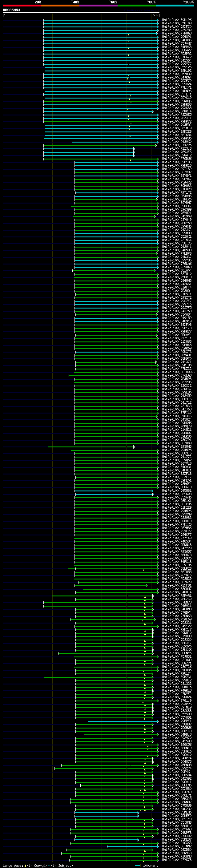Select the UniRef100_A7QDU6 label
The width and height of the screenshot is (197, 868).
pos(177,159)
